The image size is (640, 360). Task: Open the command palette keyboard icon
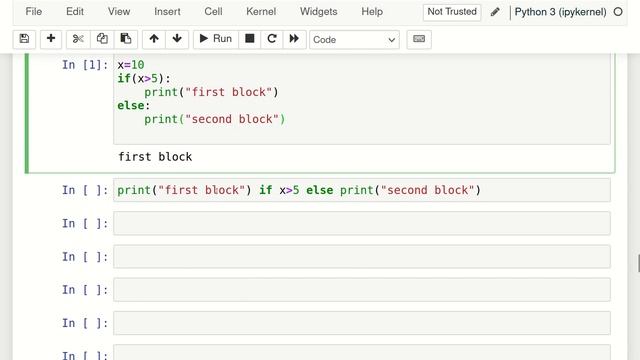[x=419, y=39]
